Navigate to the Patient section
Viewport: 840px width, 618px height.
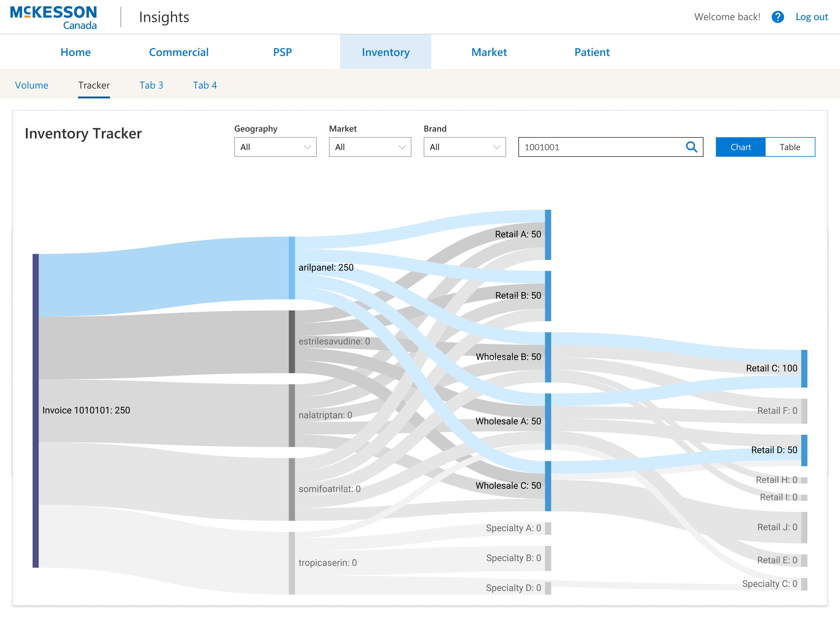point(592,52)
